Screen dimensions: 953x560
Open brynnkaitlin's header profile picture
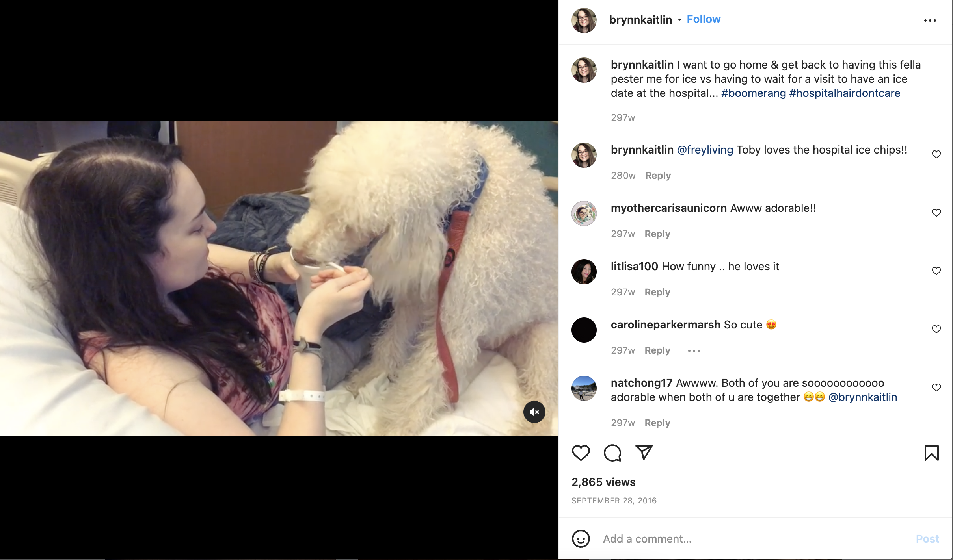click(x=584, y=20)
